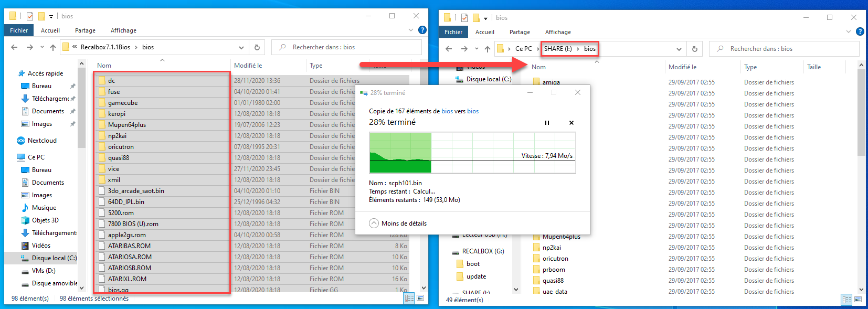This screenshot has width=868, height=309.
Task: Open Help icon in left window
Action: pyautogui.click(x=422, y=30)
